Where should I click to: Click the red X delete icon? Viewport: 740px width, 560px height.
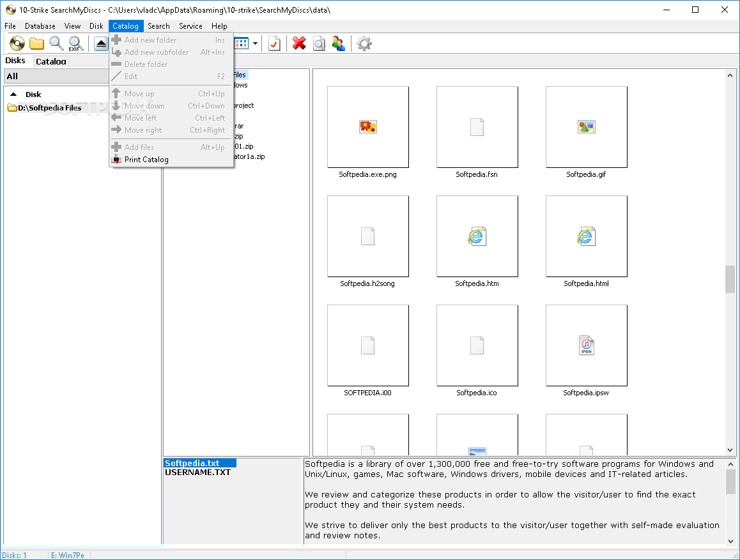pyautogui.click(x=298, y=44)
